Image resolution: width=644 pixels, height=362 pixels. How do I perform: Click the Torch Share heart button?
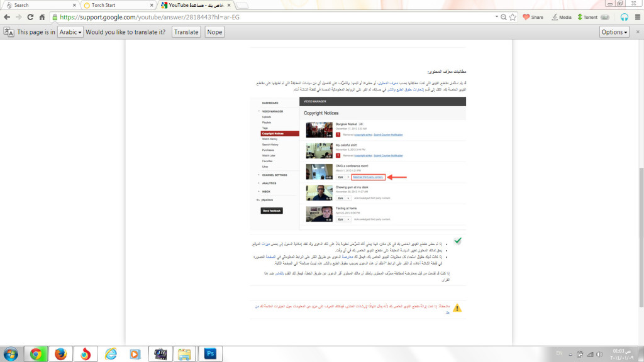(x=533, y=17)
